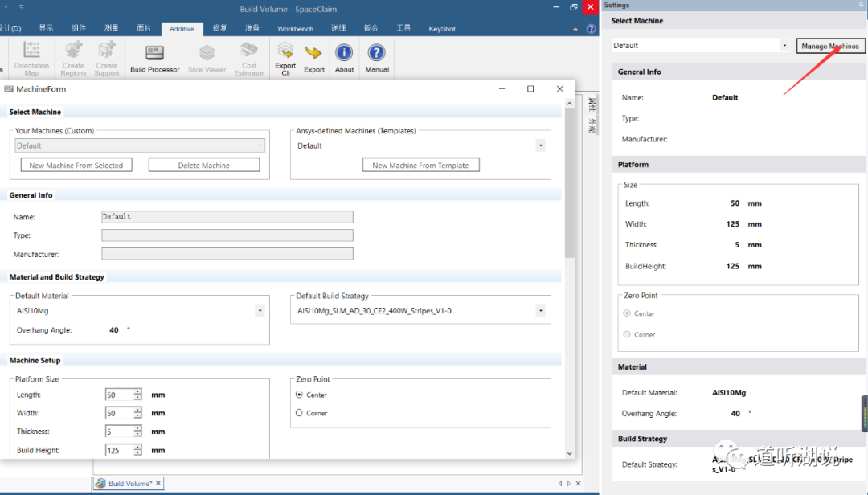Show the previous document tab arrow
This screenshot has height=495, width=868.
pyautogui.click(x=559, y=484)
